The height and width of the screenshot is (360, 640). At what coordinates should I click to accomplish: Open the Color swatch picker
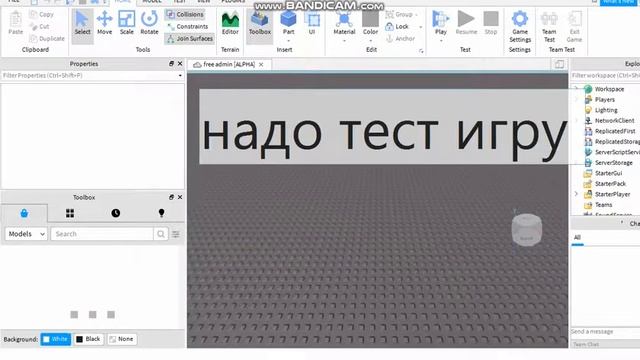pyautogui.click(x=370, y=24)
